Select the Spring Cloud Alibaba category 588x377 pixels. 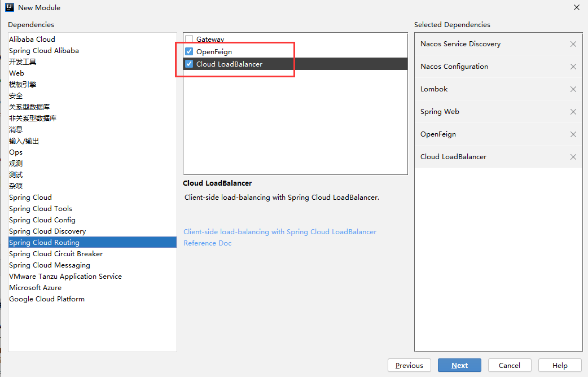coord(92,51)
